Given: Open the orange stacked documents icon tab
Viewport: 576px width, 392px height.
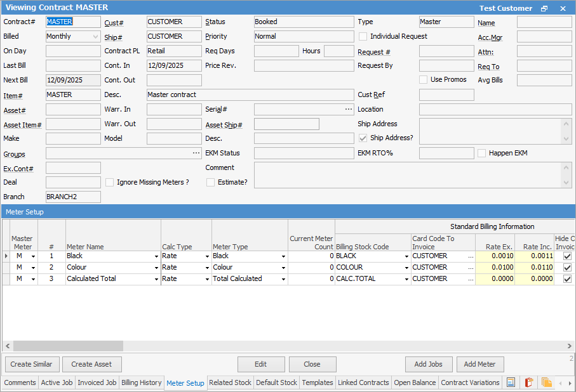Looking at the screenshot, I should coord(547,382).
